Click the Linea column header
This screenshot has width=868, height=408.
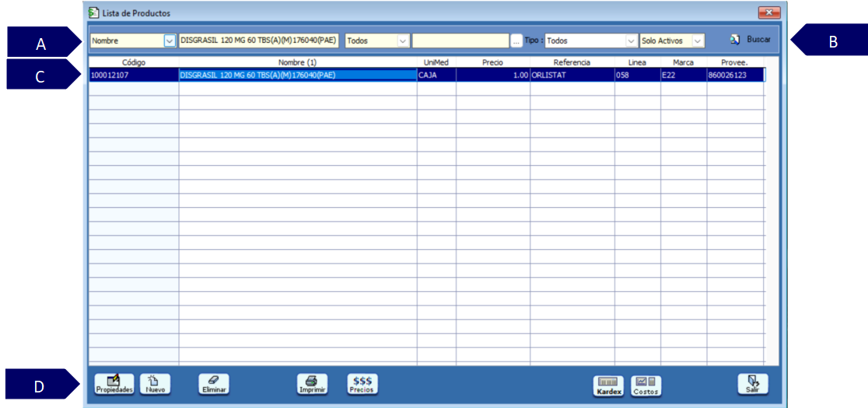[638, 62]
